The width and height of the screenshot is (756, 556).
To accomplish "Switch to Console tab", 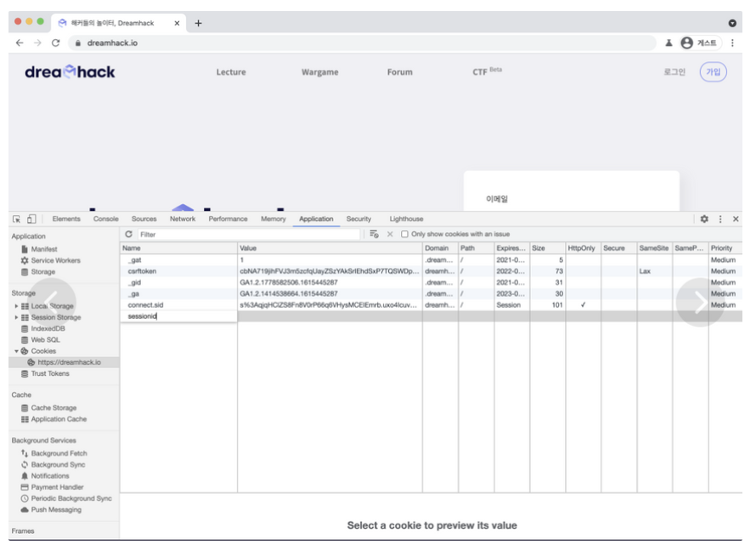I will tap(106, 219).
